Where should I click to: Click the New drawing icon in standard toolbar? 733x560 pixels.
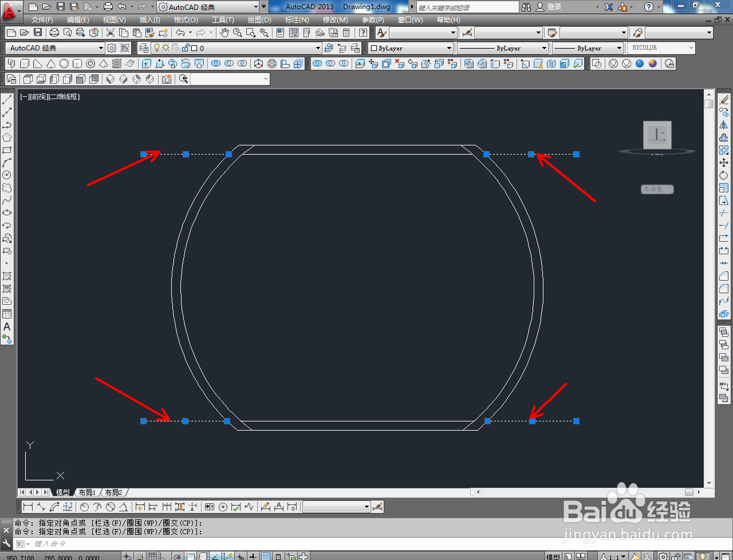tap(11, 33)
